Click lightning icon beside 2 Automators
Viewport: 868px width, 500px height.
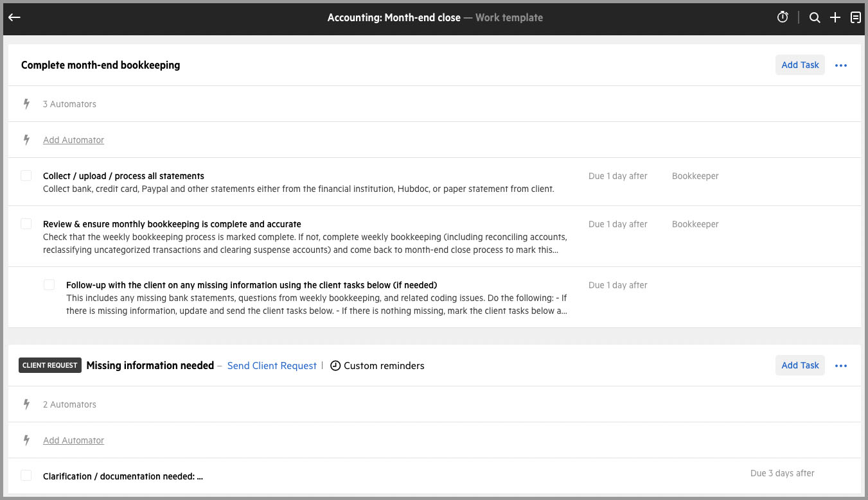pos(26,404)
